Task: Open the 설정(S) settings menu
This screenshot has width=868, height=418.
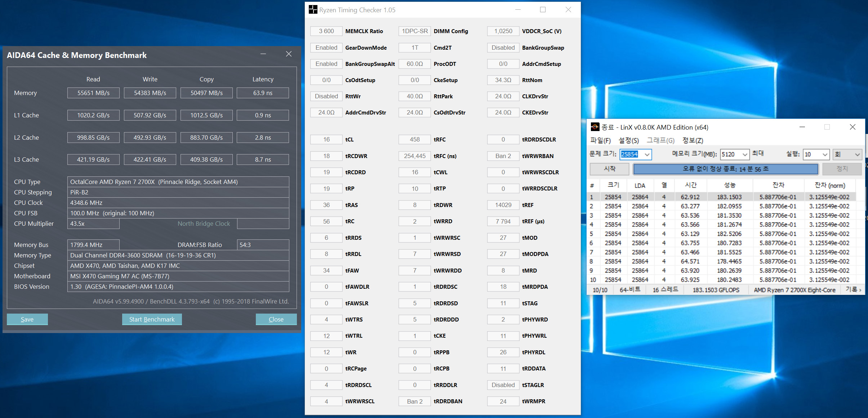Action: (x=628, y=140)
